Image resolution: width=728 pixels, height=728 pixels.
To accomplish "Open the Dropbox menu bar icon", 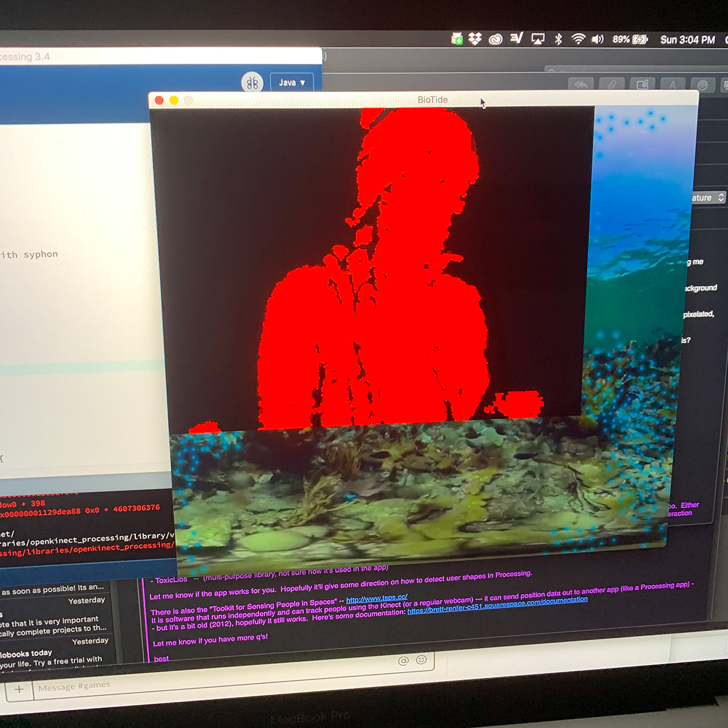I will [x=475, y=39].
